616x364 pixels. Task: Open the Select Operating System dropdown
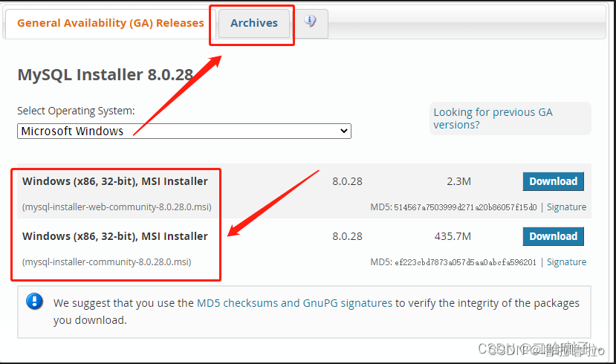pos(184,131)
